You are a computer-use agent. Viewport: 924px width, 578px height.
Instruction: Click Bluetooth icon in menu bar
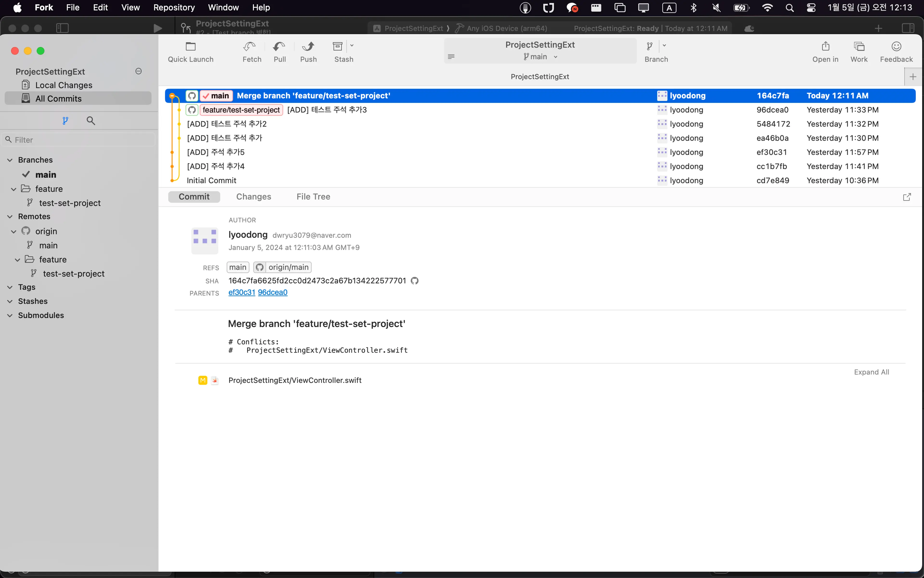693,8
